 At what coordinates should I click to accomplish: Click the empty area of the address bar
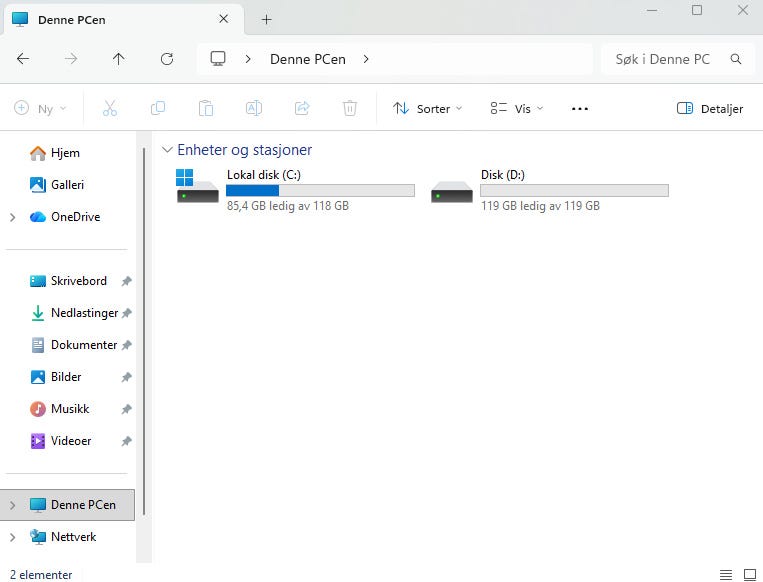pos(482,59)
